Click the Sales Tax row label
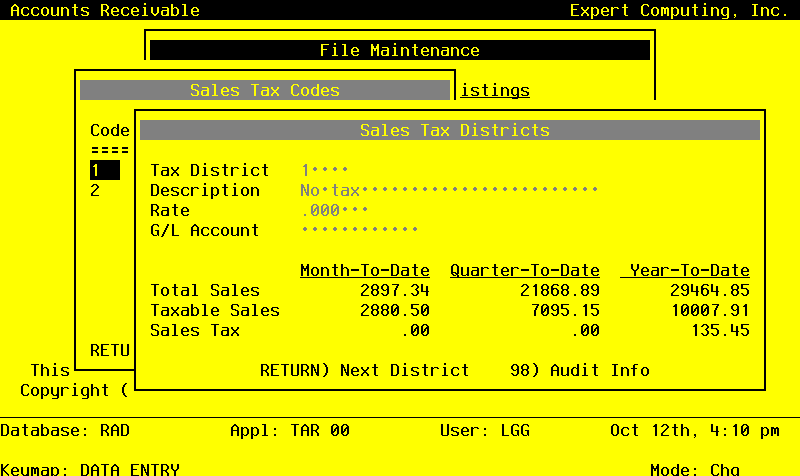 coord(195,330)
